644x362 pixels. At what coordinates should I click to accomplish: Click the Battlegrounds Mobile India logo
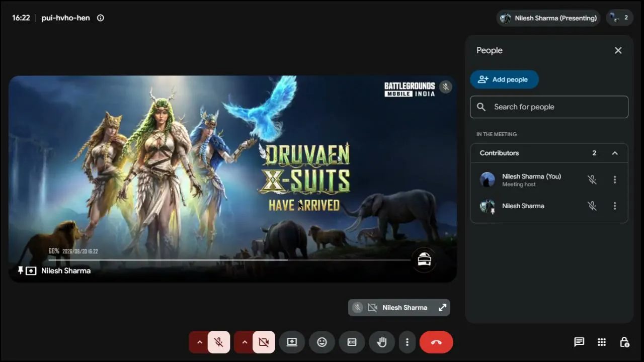click(410, 89)
